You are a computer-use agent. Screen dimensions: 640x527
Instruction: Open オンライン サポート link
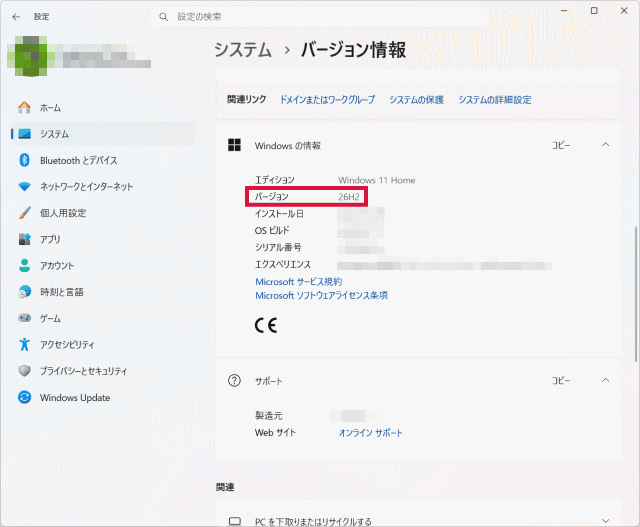(370, 433)
